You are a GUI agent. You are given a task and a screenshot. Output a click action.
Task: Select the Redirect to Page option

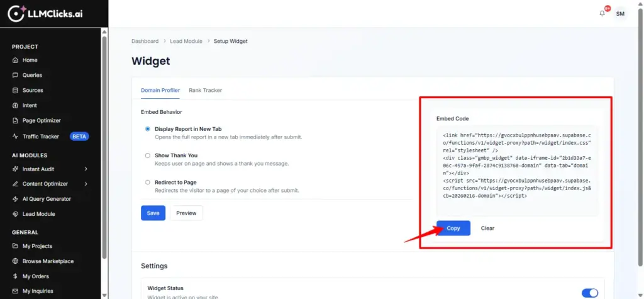click(148, 182)
